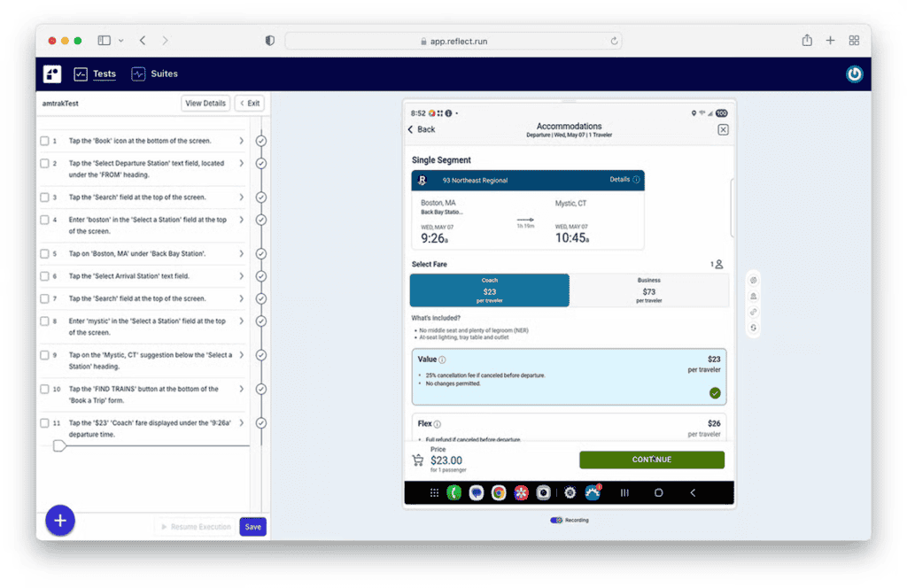Click the Safari share icon in the toolbar

(807, 41)
